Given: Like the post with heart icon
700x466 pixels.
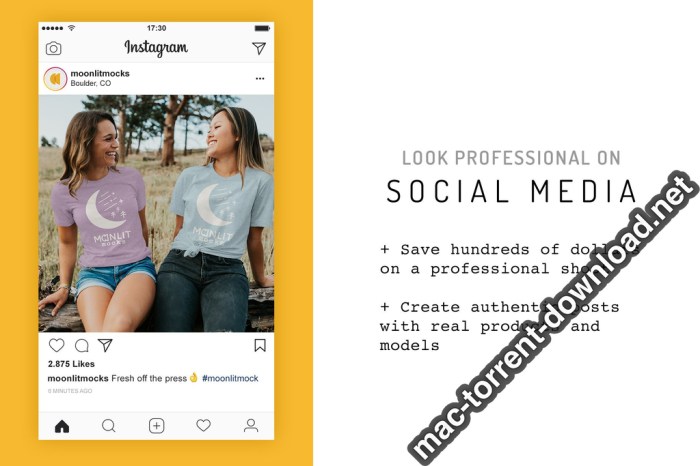Looking at the screenshot, I should click(x=57, y=345).
